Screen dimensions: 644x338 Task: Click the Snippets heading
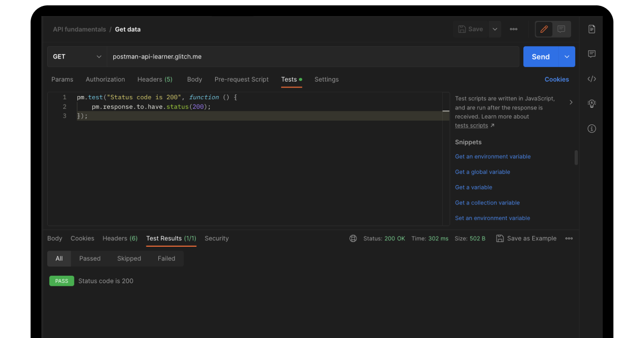(x=469, y=142)
